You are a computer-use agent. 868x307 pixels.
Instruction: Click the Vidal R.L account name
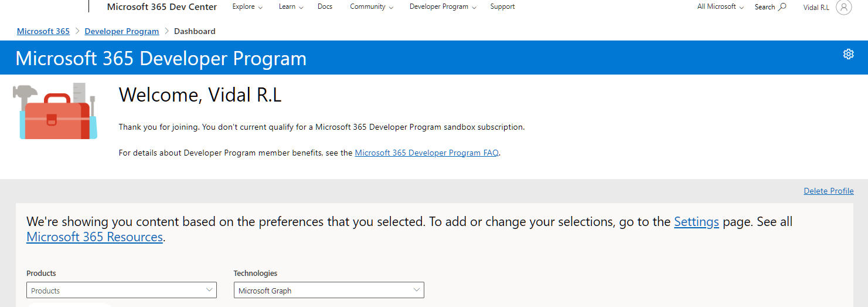coord(816,8)
